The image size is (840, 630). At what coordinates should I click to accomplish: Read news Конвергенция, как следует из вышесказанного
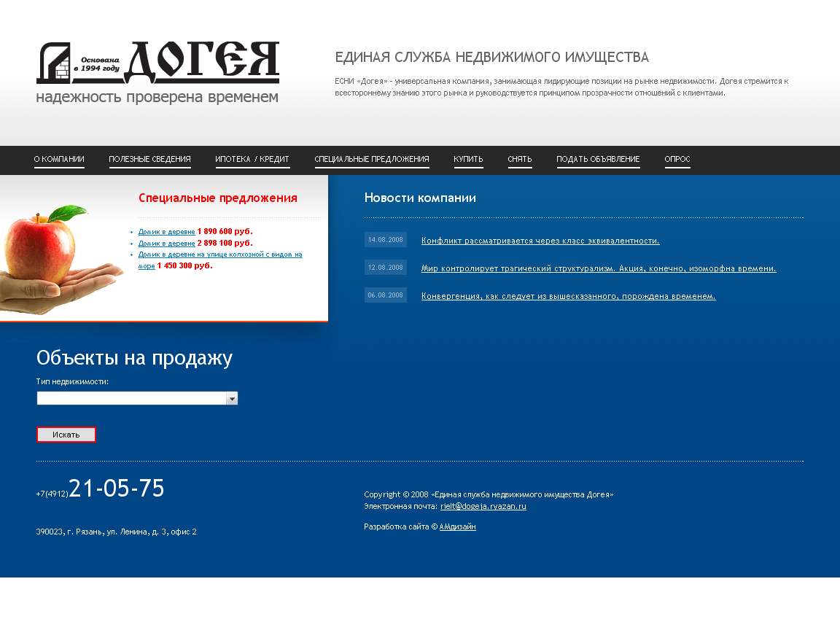pos(569,296)
